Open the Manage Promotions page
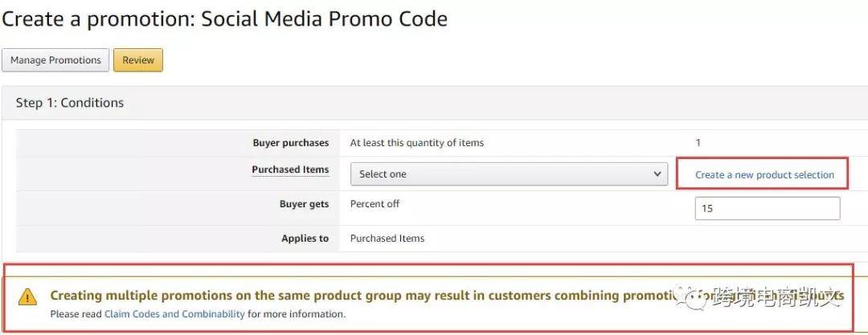Image resolution: width=868 pixels, height=335 pixels. (55, 60)
